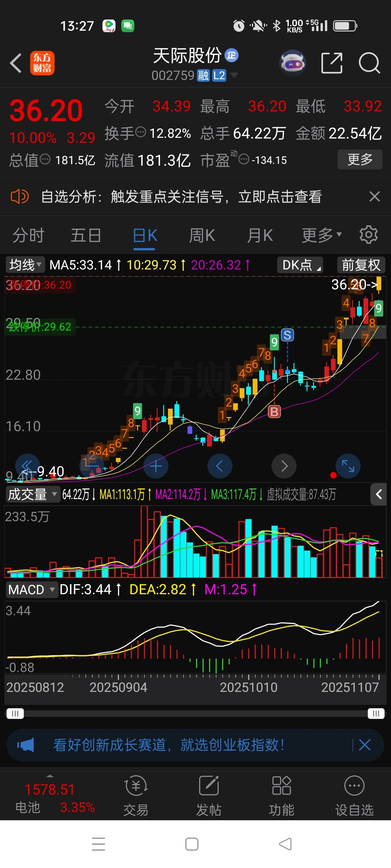Toggle the DK点 signal option

pyautogui.click(x=300, y=265)
